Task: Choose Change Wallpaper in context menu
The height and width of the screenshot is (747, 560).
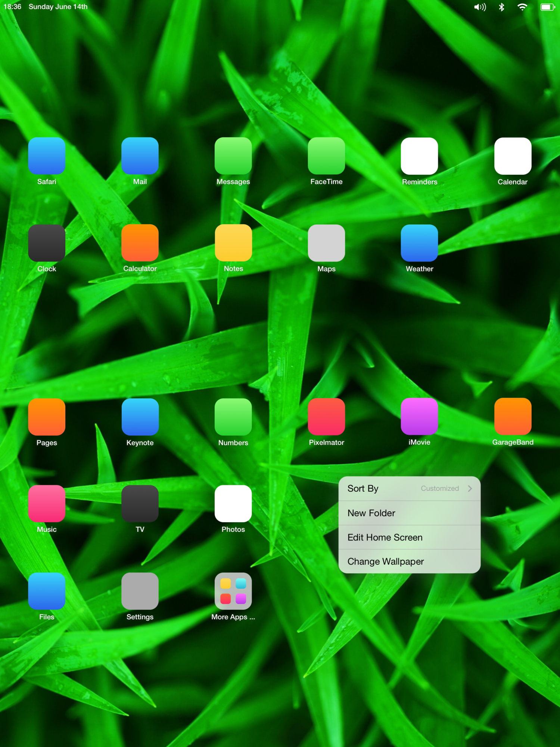Action: click(410, 561)
